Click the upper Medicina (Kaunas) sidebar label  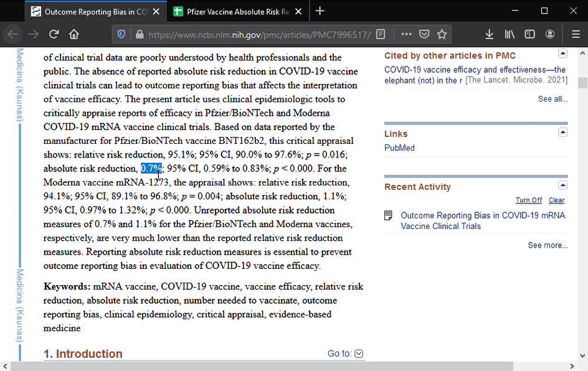tap(19, 85)
